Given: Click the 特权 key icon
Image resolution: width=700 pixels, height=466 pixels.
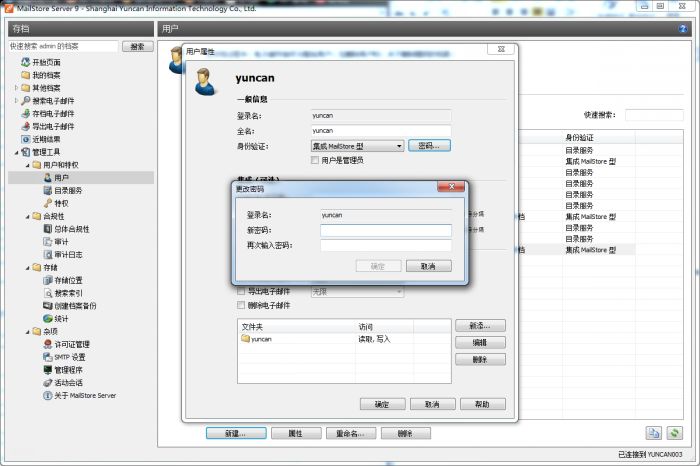Looking at the screenshot, I should (x=48, y=203).
